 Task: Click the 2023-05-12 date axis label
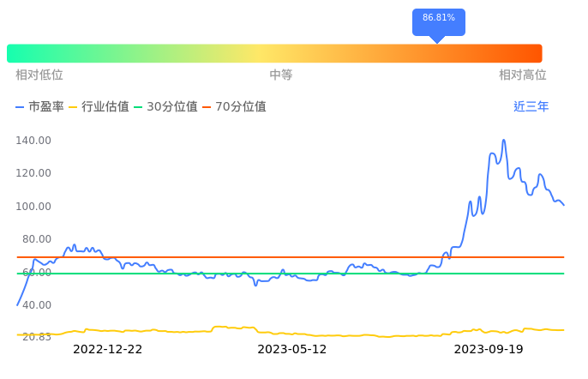coord(292,350)
